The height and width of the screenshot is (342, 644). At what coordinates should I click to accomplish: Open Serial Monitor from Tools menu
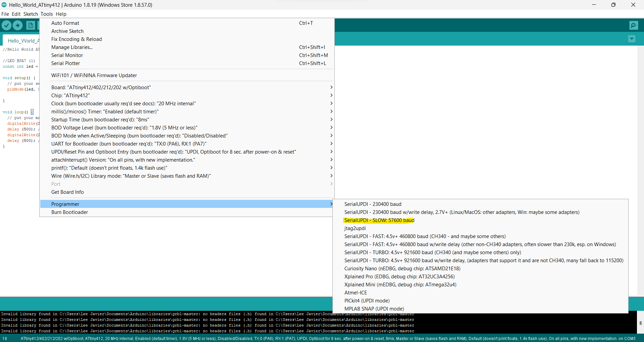point(187,55)
